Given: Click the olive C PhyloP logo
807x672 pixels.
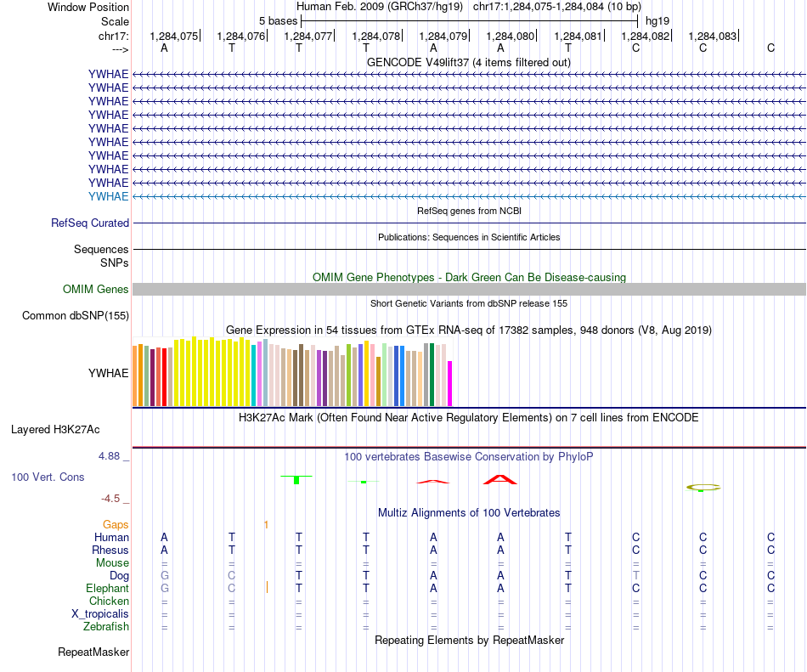Looking at the screenshot, I should pyautogui.click(x=703, y=488).
